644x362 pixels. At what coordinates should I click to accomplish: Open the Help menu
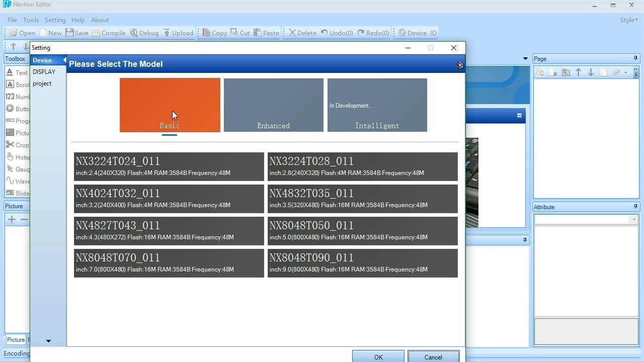pyautogui.click(x=78, y=20)
